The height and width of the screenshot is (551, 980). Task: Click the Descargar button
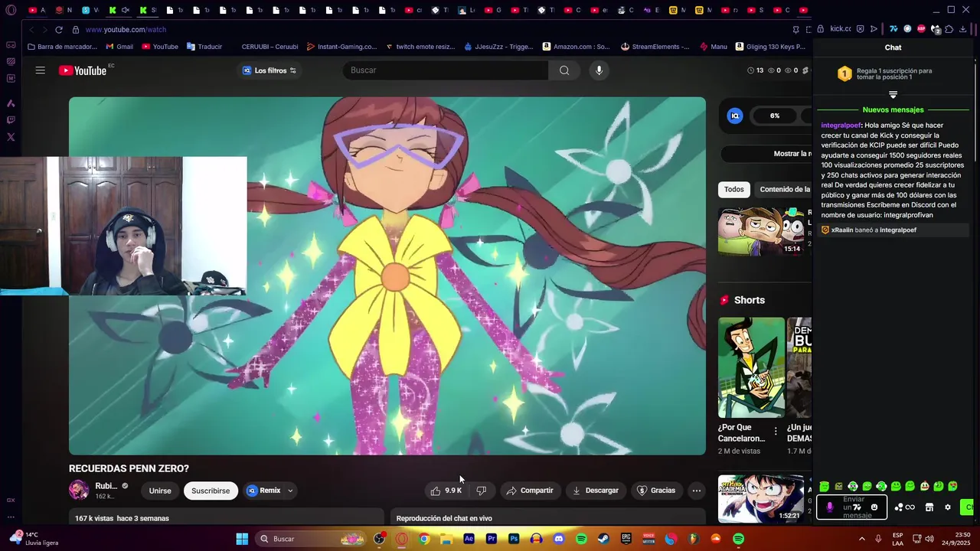tap(595, 491)
